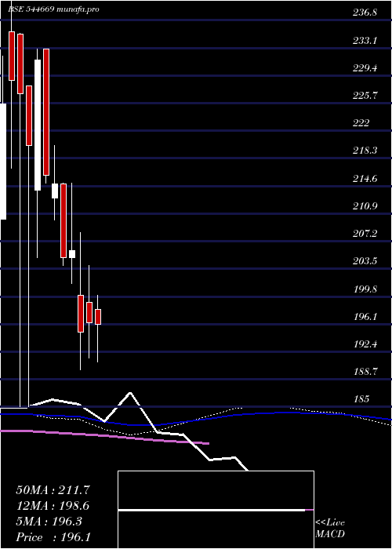
Task: Click the 185 price axis label
Action: (361, 399)
